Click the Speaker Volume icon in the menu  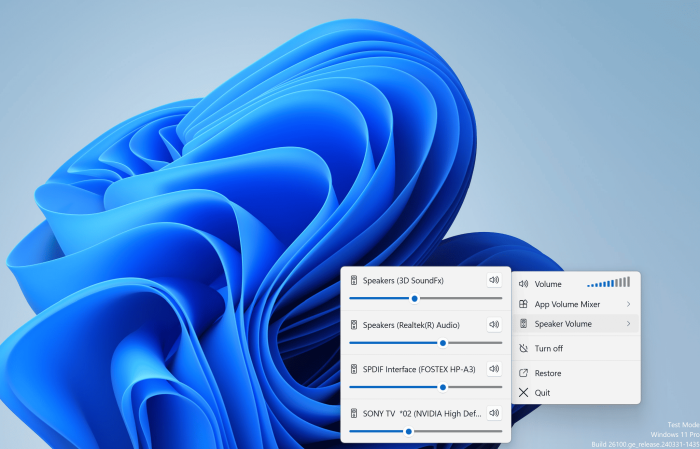pyautogui.click(x=523, y=324)
